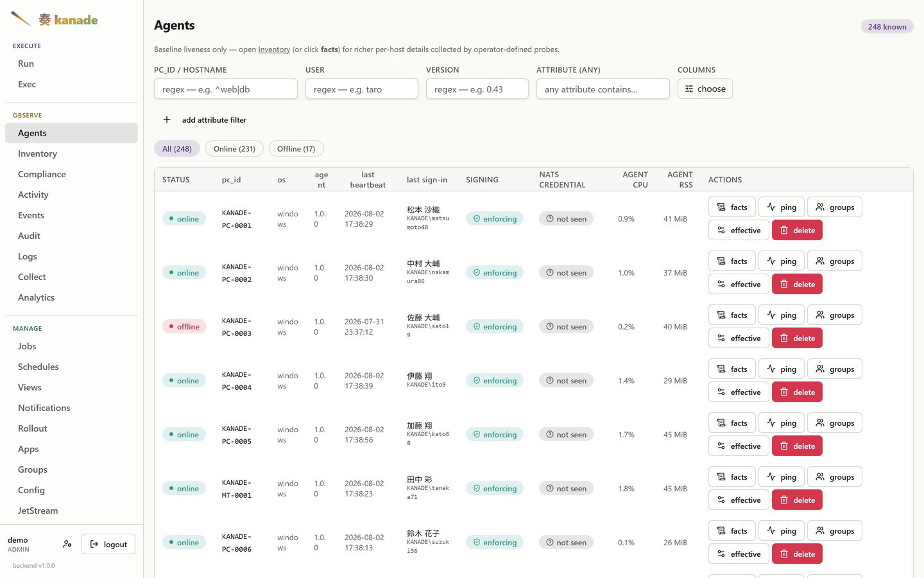The height and width of the screenshot is (578, 924).
Task: Show effective config for KANADE-PC-0004
Action: point(739,392)
